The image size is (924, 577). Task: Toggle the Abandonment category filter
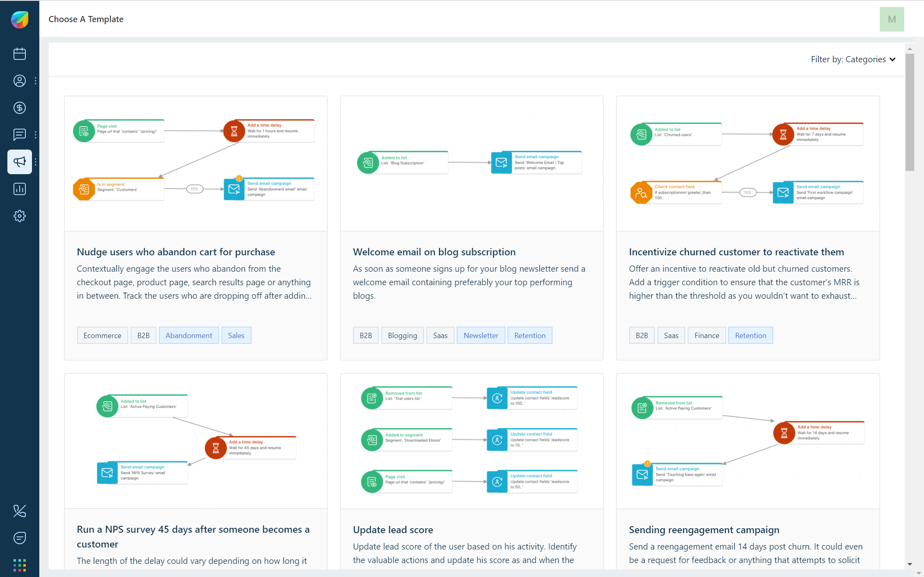pyautogui.click(x=189, y=335)
